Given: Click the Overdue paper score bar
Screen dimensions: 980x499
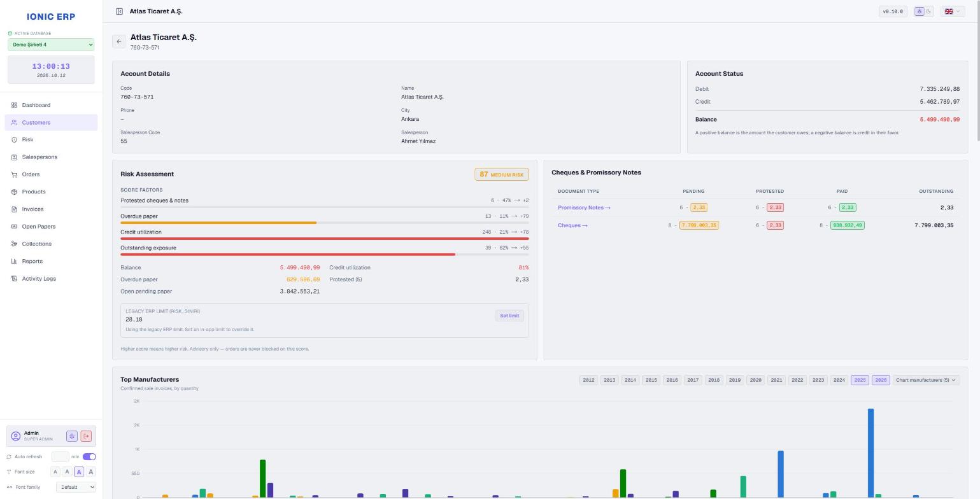Looking at the screenshot, I should click(x=324, y=223).
